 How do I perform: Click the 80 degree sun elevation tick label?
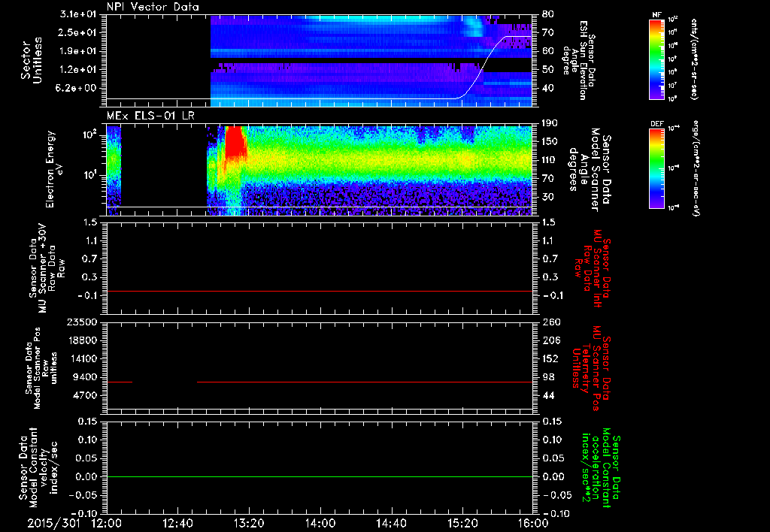547,14
